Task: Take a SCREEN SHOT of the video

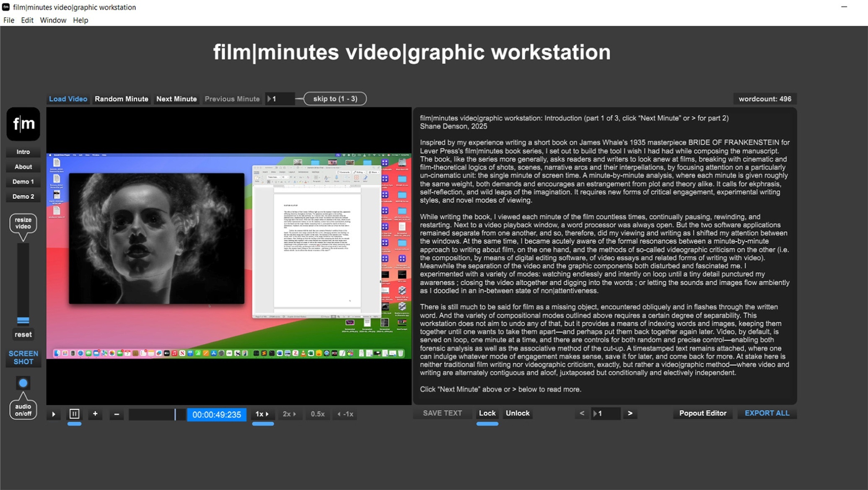Action: [x=23, y=357]
